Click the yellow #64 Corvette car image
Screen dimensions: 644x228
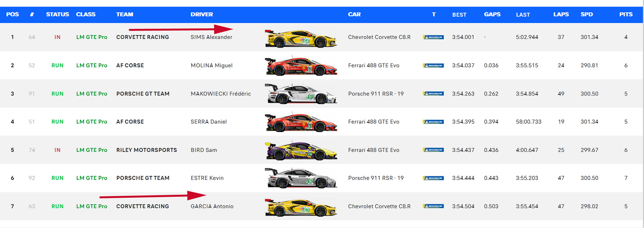coord(301,39)
